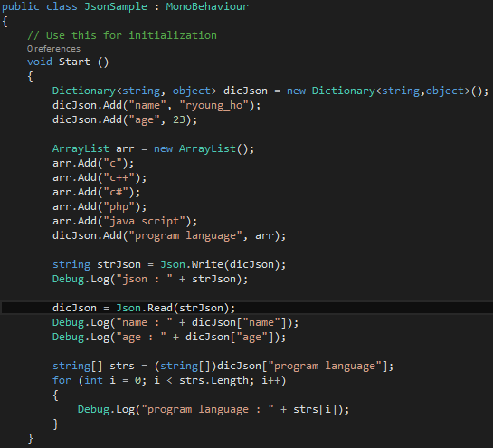
Task: Click Debug.Log line printing dicJson["age"]
Action: point(169,337)
